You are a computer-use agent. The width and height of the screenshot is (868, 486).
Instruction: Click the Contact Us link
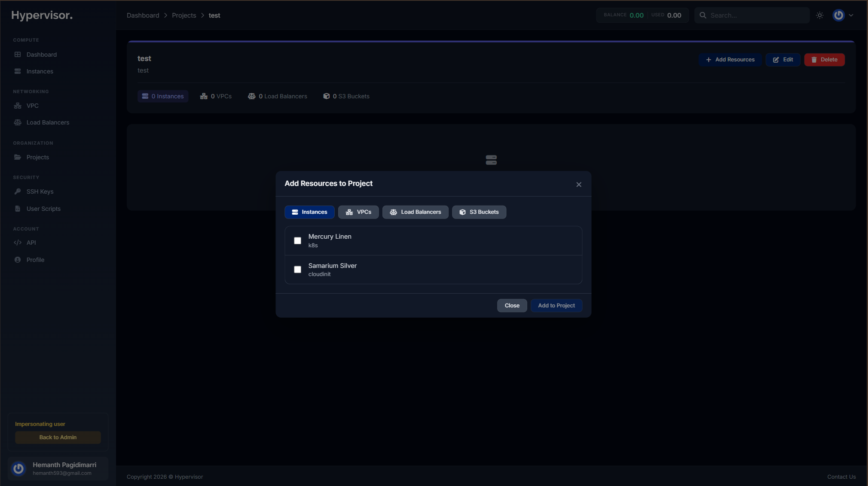pyautogui.click(x=841, y=477)
